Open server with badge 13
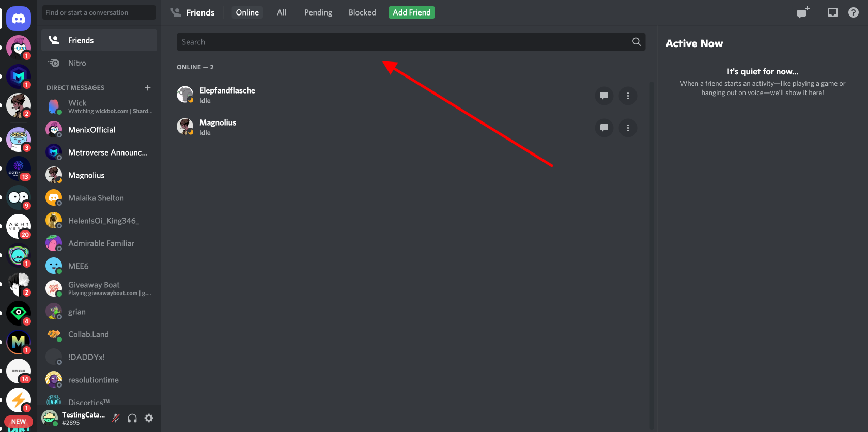Screen dimensions: 868x432 (x=19, y=168)
